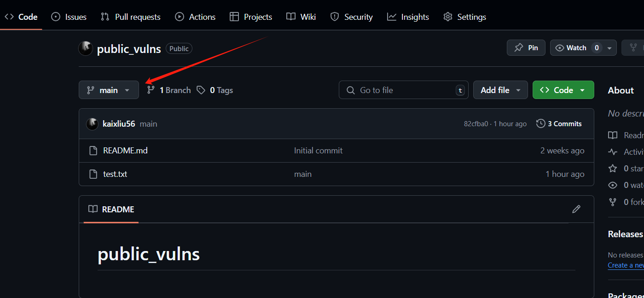The image size is (644, 298).
Task: View the 0 Tags link
Action: click(x=215, y=90)
